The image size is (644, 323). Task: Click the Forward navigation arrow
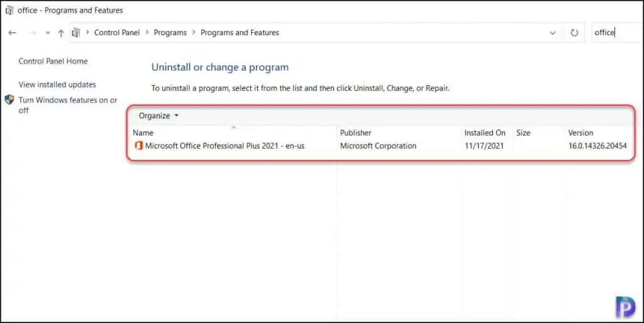32,33
